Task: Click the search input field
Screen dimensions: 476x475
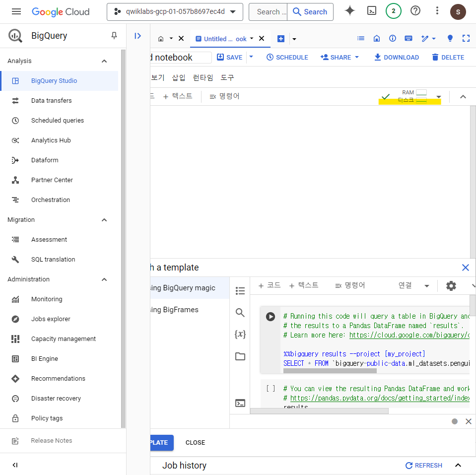Action: click(268, 12)
